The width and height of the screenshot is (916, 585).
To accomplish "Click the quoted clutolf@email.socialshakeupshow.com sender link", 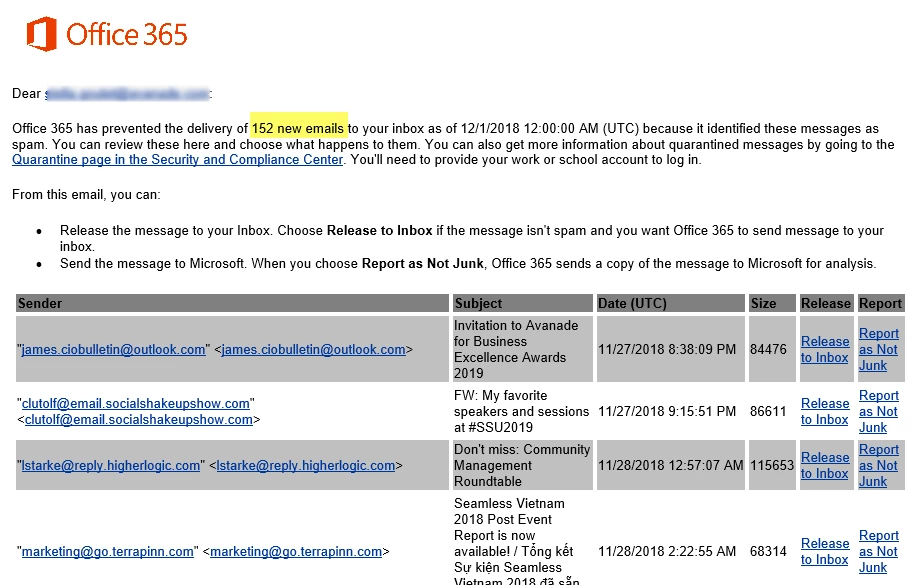I will (136, 403).
